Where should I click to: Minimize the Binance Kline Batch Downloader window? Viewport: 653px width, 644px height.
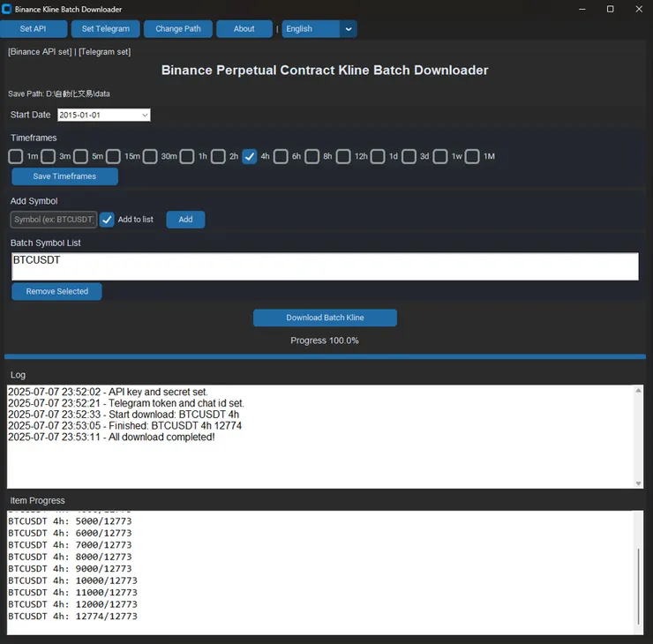pyautogui.click(x=582, y=9)
